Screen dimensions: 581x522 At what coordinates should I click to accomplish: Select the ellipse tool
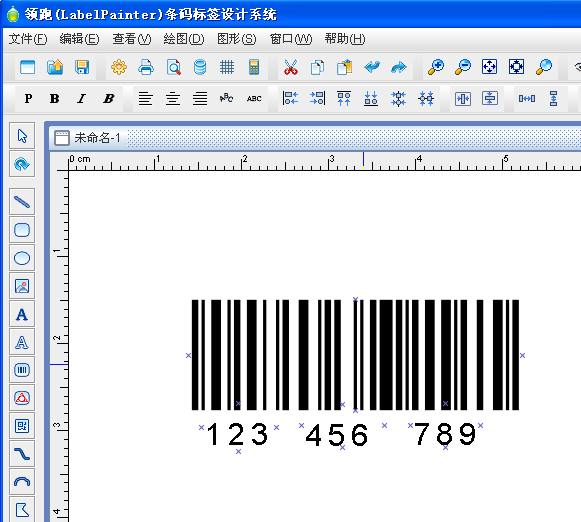[x=22, y=258]
